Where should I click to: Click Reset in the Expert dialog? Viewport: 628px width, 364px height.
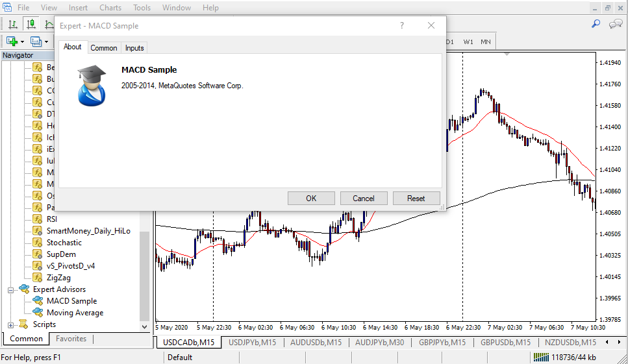click(416, 199)
